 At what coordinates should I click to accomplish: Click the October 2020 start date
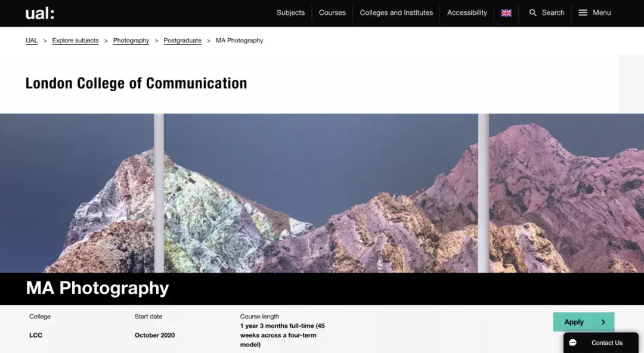(155, 335)
